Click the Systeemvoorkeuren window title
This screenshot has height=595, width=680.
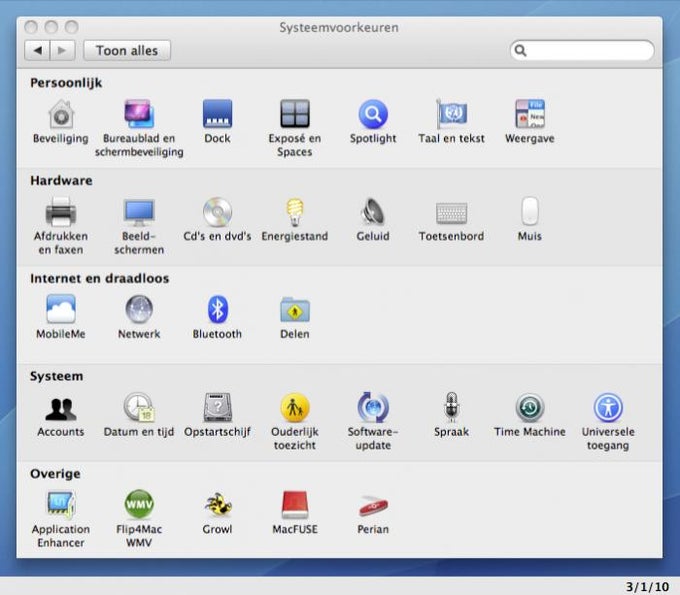[x=339, y=27]
